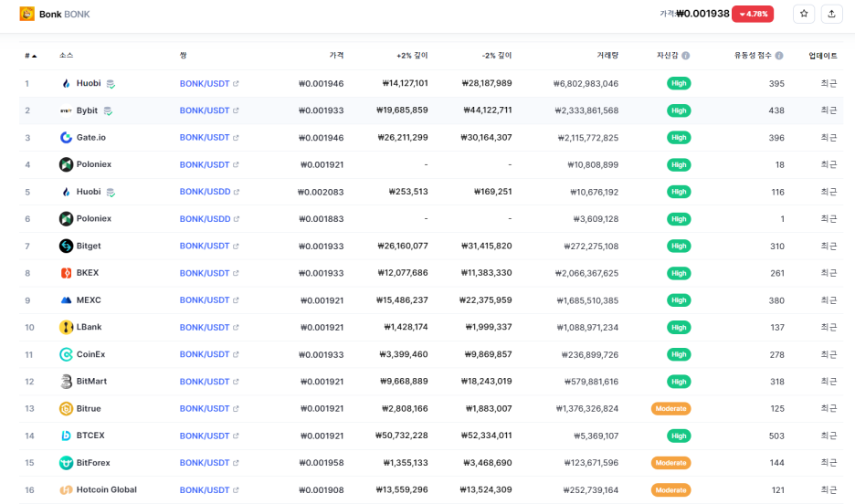
Task: Click liquidity score 438
Action: [776, 110]
